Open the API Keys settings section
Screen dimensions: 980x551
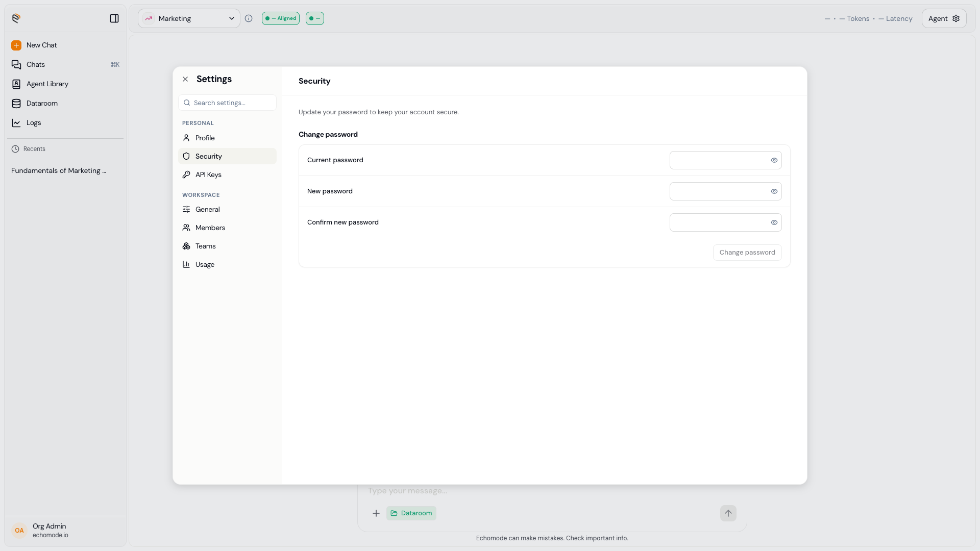tap(227, 174)
